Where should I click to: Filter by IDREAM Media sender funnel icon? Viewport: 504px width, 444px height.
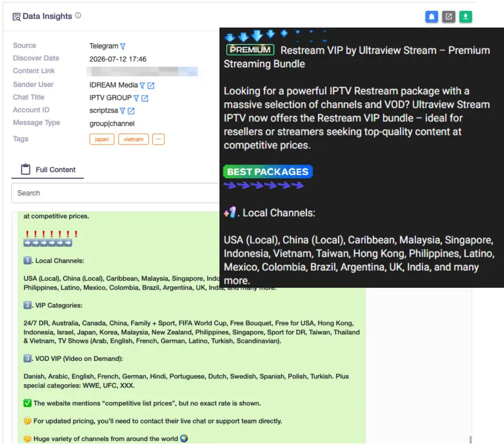[142, 85]
